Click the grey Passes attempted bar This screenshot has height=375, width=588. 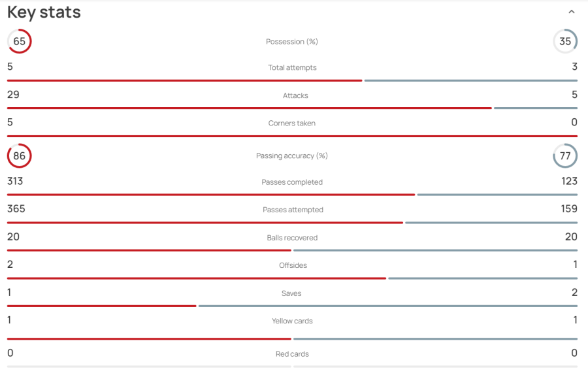coord(491,223)
